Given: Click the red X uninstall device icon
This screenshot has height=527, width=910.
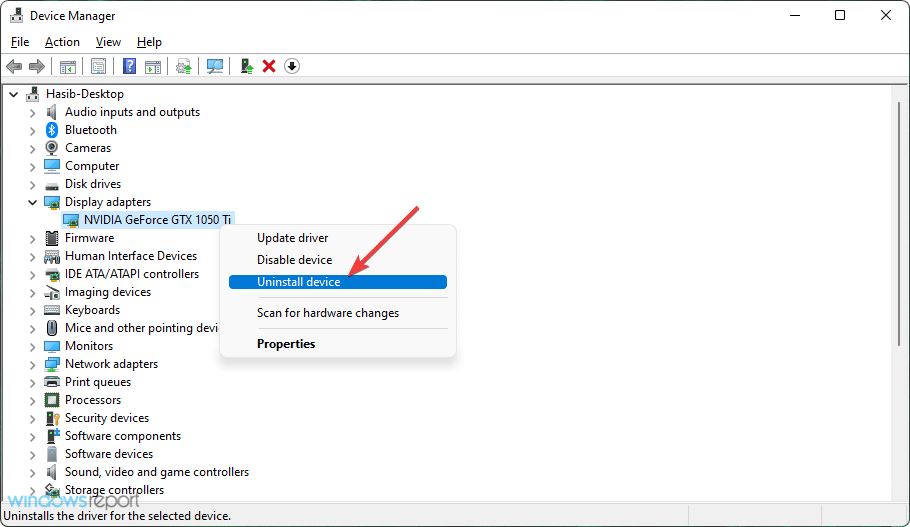Looking at the screenshot, I should (269, 66).
